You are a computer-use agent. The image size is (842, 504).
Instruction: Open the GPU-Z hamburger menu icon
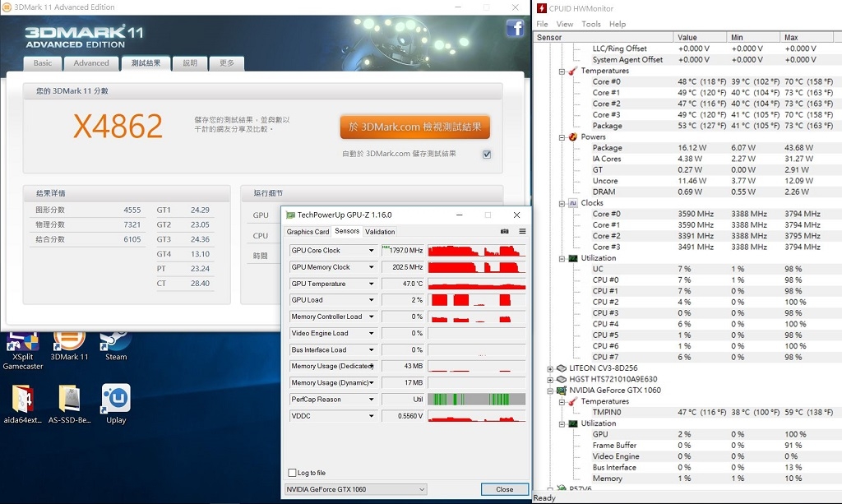(522, 231)
